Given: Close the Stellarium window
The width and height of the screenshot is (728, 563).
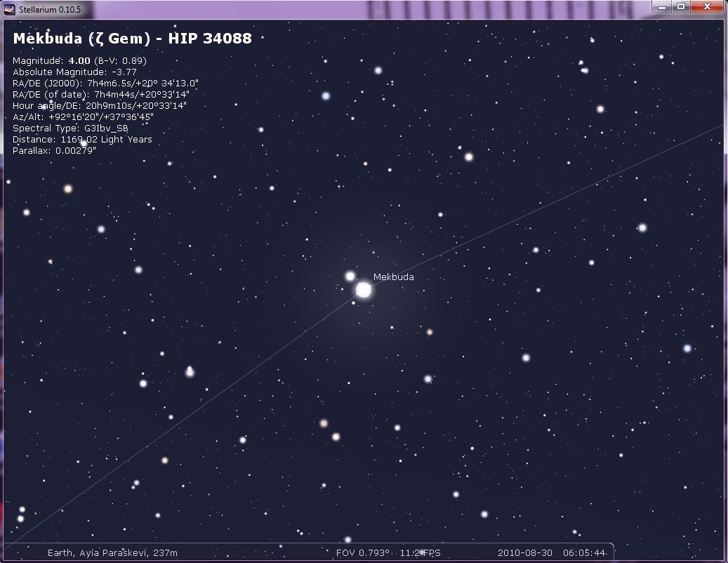Looking at the screenshot, I should (706, 6).
